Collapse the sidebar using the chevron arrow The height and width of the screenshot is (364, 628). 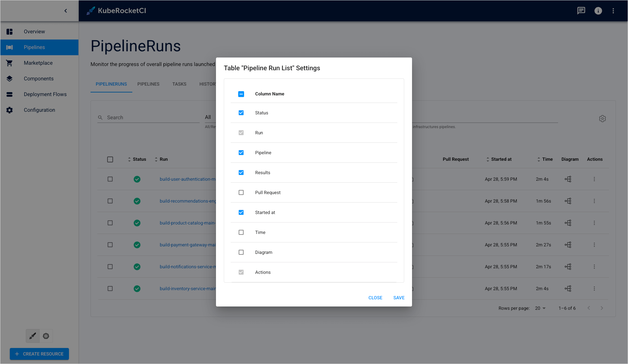[x=66, y=11]
